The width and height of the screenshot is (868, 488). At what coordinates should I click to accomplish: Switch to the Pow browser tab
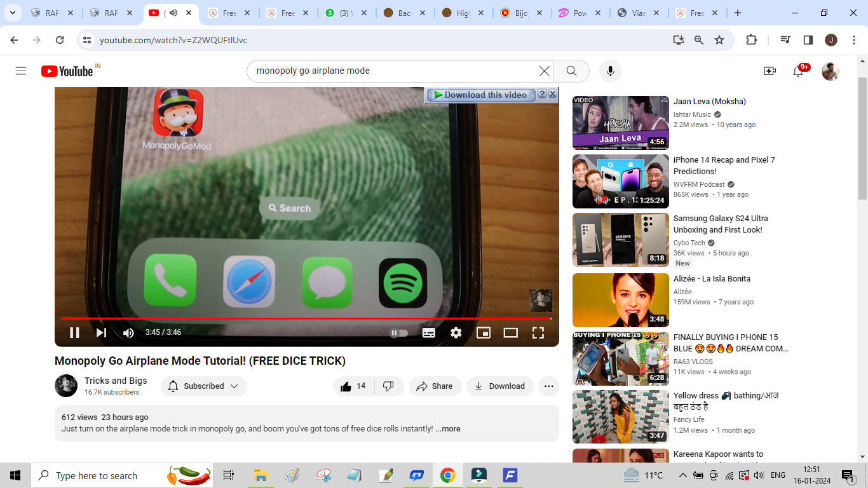580,13
